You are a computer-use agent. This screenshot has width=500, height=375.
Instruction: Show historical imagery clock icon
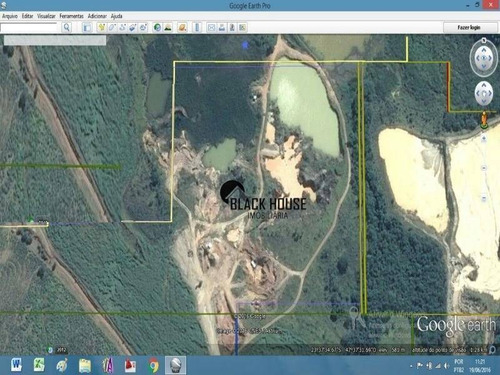[157, 27]
